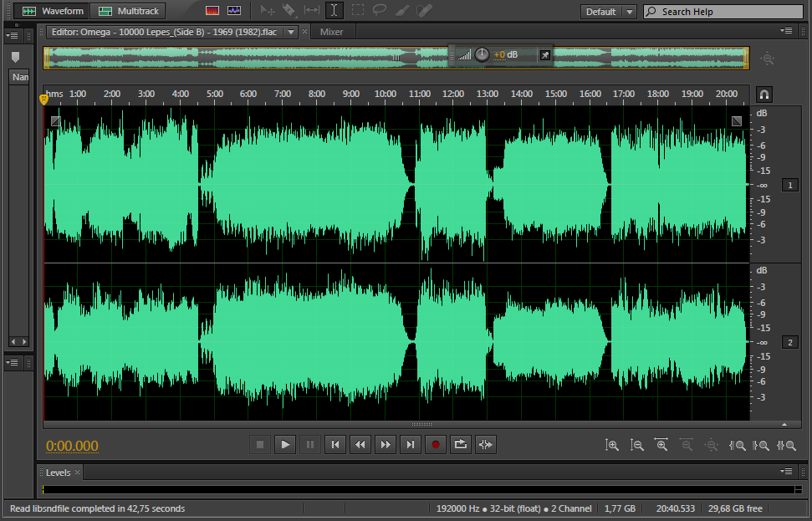
Task: Click the Search Help field
Action: [723, 12]
